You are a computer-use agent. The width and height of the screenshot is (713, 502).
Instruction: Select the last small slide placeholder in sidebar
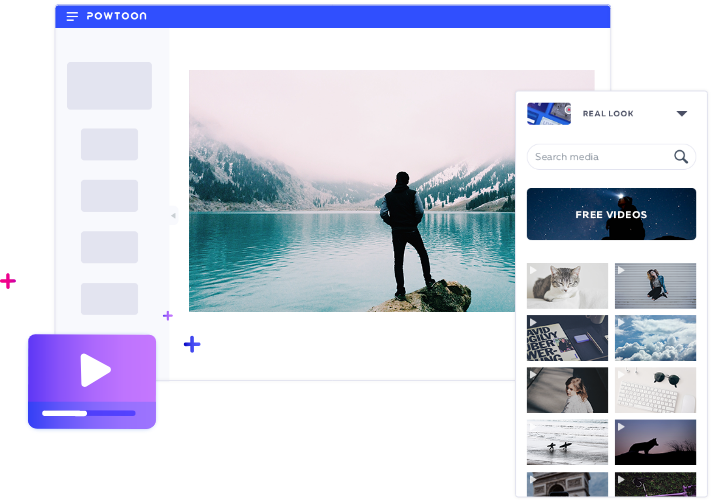pos(109,299)
